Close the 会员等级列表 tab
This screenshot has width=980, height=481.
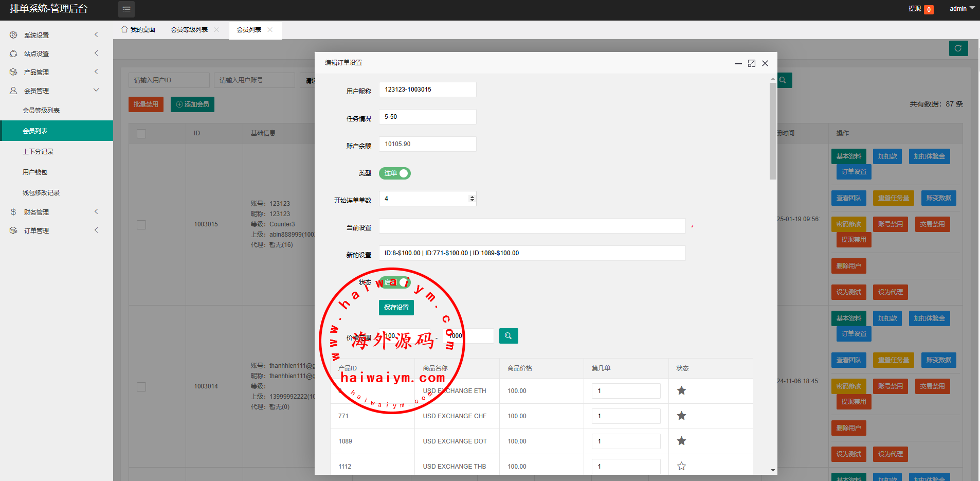click(216, 30)
